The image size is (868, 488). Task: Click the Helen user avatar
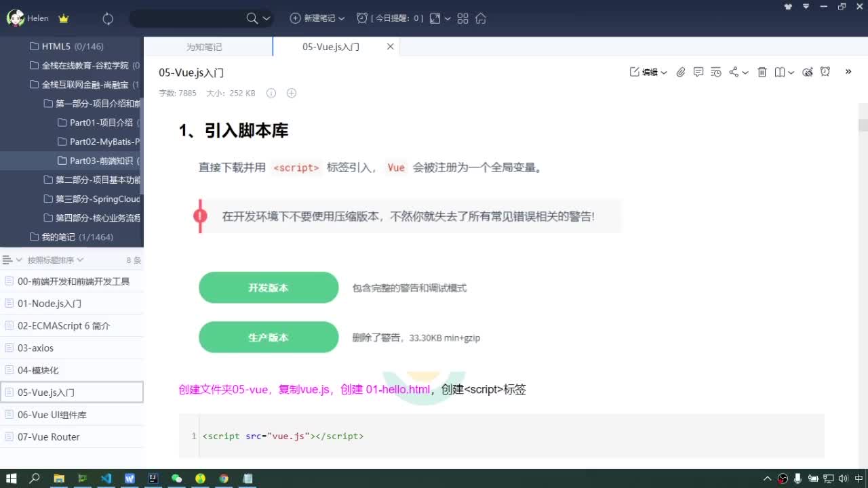click(x=15, y=18)
